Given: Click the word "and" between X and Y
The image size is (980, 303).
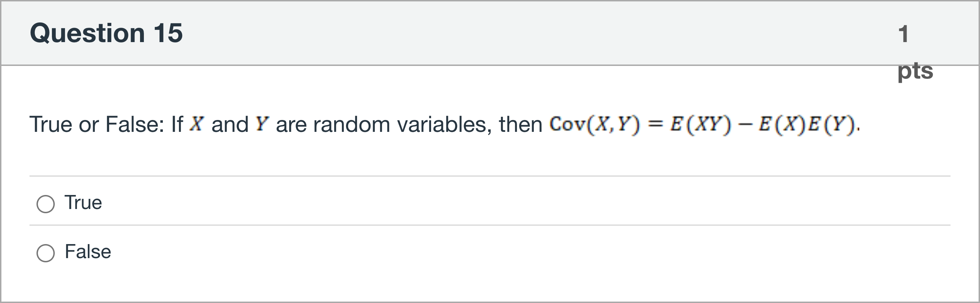Looking at the screenshot, I should (x=230, y=124).
